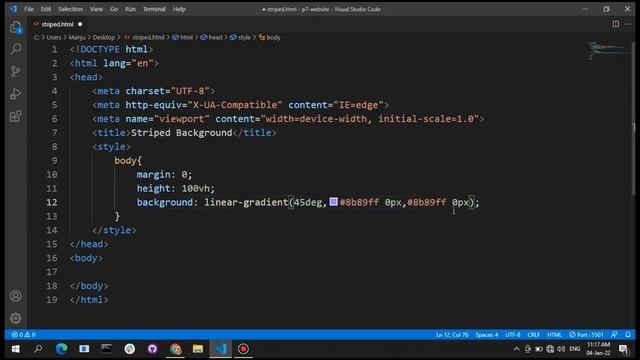The width and height of the screenshot is (640, 360).
Task: Open the Search view in activity bar
Action: click(x=16, y=49)
